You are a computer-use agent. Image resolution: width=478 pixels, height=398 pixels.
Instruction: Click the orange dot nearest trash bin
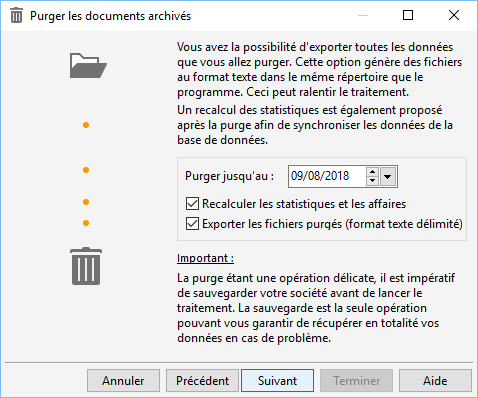(x=86, y=223)
